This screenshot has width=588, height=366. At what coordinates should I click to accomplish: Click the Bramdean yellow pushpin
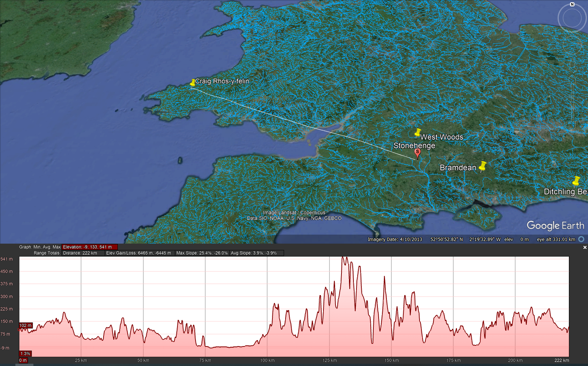click(x=483, y=166)
